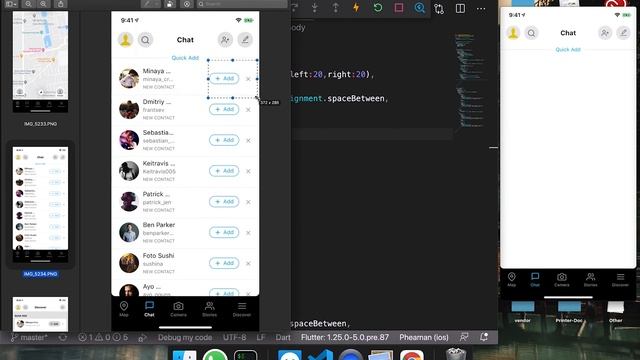
Task: Click Step Into arrow in debug toolbar
Action: (314, 8)
